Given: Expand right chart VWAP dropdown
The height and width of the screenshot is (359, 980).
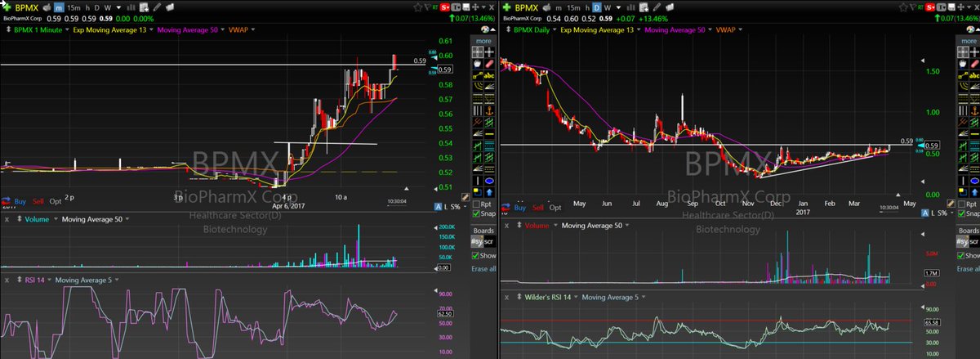Looking at the screenshot, I should click(740, 29).
